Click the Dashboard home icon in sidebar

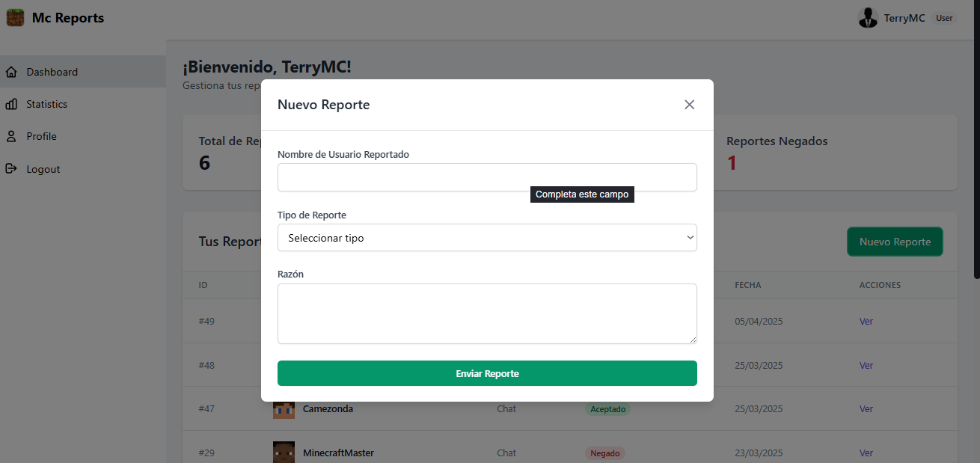point(11,72)
